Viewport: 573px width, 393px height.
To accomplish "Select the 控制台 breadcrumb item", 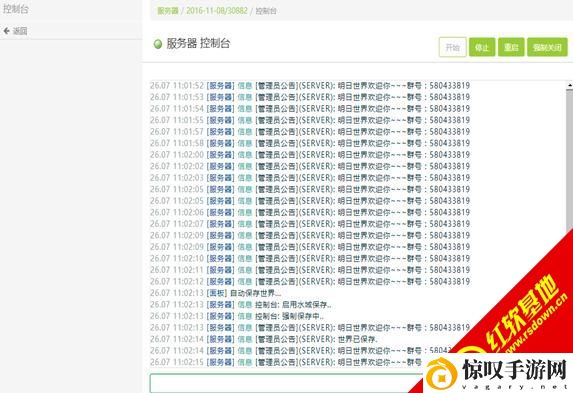I will (x=266, y=11).
